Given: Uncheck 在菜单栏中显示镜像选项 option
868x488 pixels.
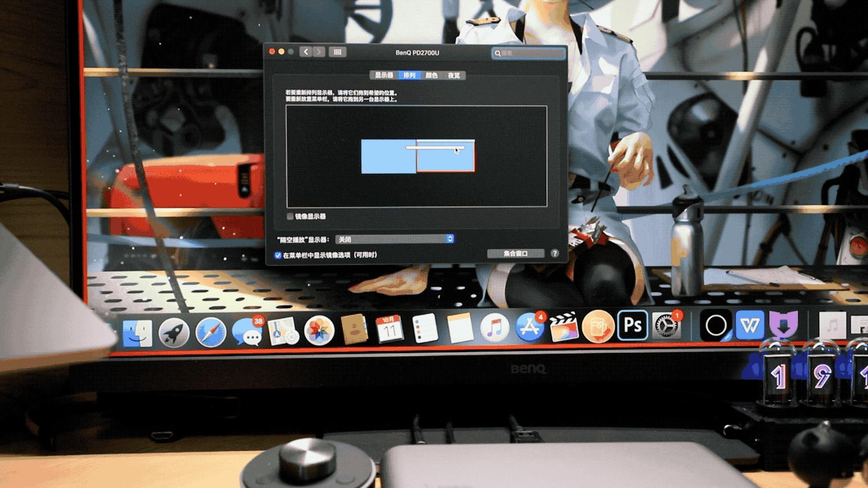Looking at the screenshot, I should point(277,255).
